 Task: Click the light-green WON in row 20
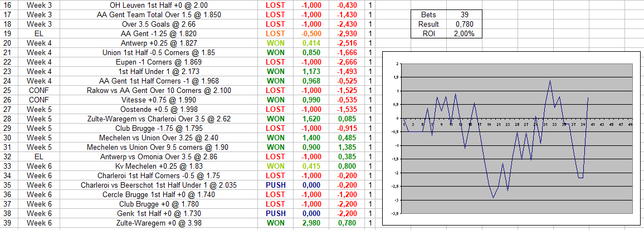pyautogui.click(x=275, y=43)
